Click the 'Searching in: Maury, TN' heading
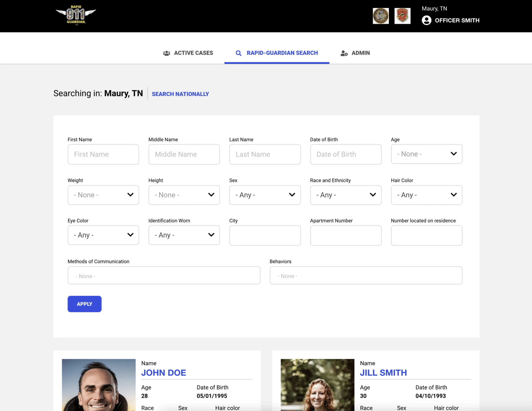The image size is (532, 411). pos(98,93)
